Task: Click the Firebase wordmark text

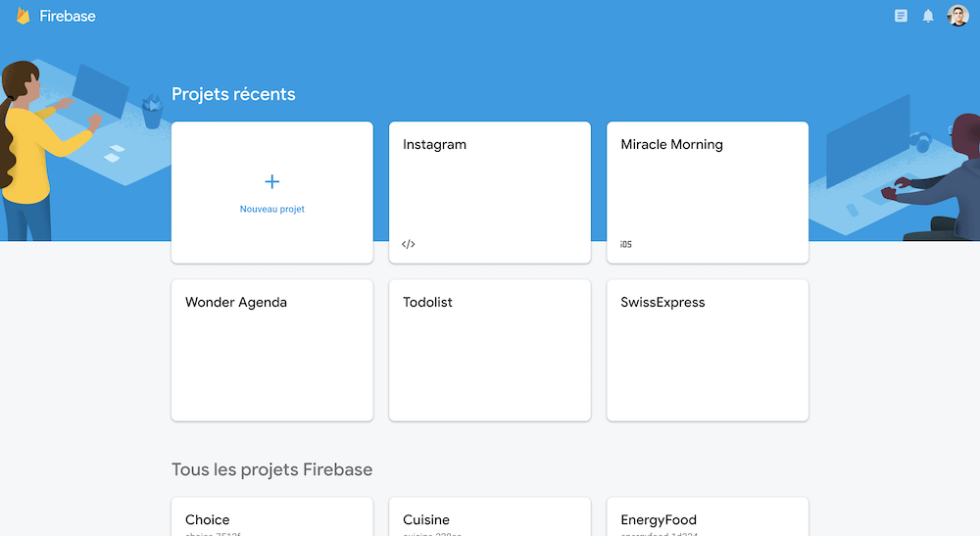Action: [68, 17]
